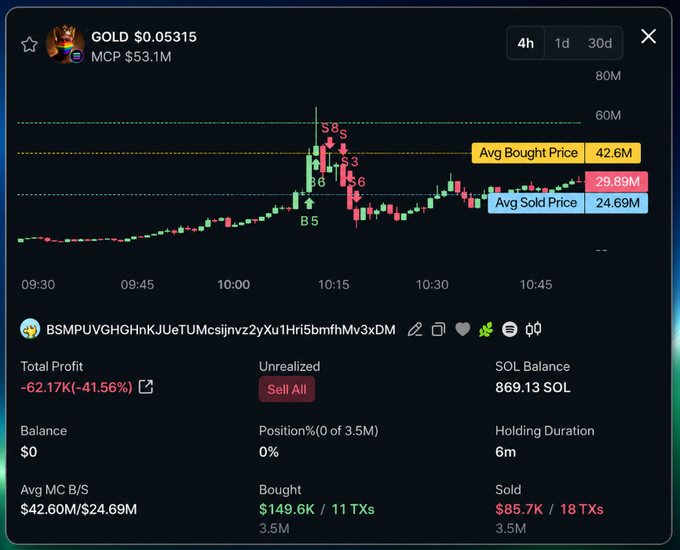Click the green leaf icon
Image resolution: width=680 pixels, height=550 pixels.
(x=486, y=330)
